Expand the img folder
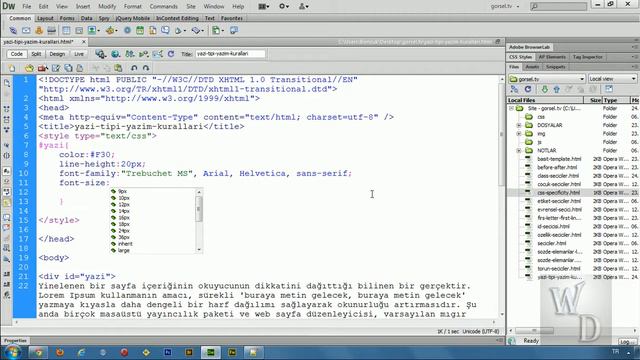The height and width of the screenshot is (360, 640). pyautogui.click(x=519, y=134)
